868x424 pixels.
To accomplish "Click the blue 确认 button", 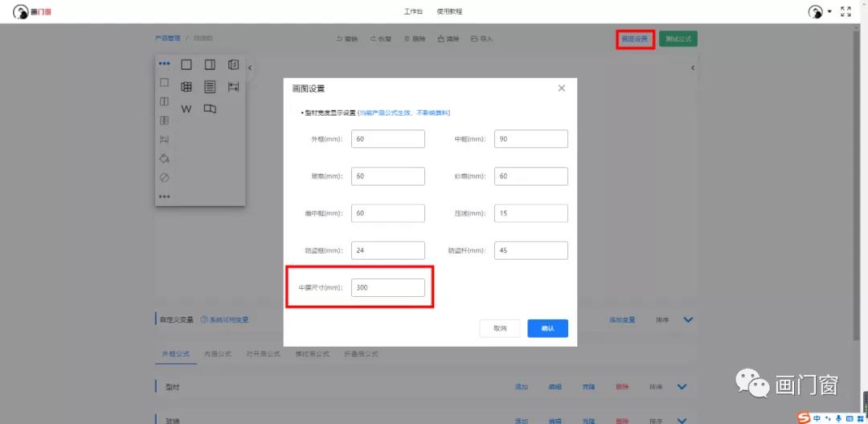I will pyautogui.click(x=547, y=328).
